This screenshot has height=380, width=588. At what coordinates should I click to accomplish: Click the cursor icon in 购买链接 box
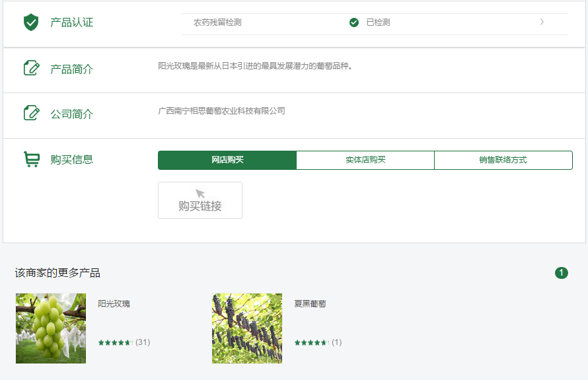(200, 193)
